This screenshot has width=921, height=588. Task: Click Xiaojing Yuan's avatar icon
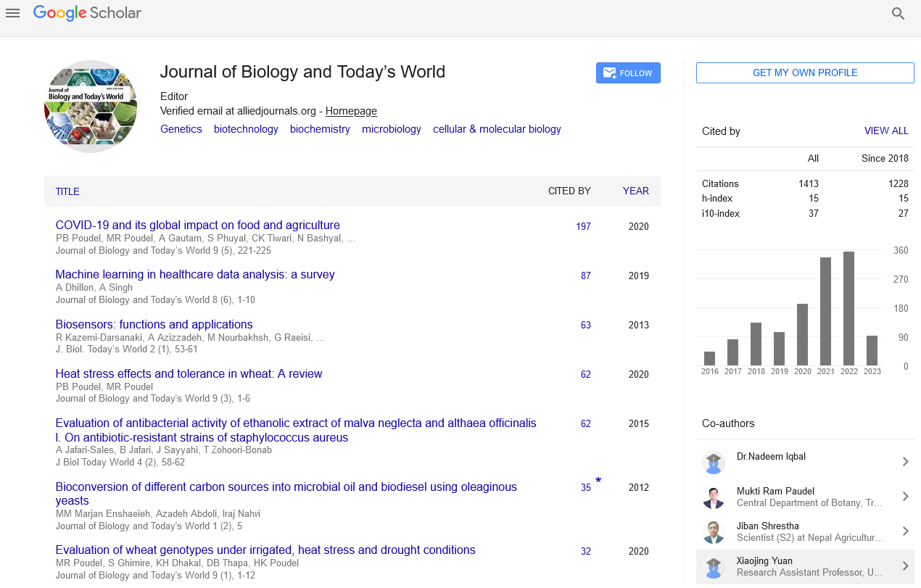tap(714, 567)
